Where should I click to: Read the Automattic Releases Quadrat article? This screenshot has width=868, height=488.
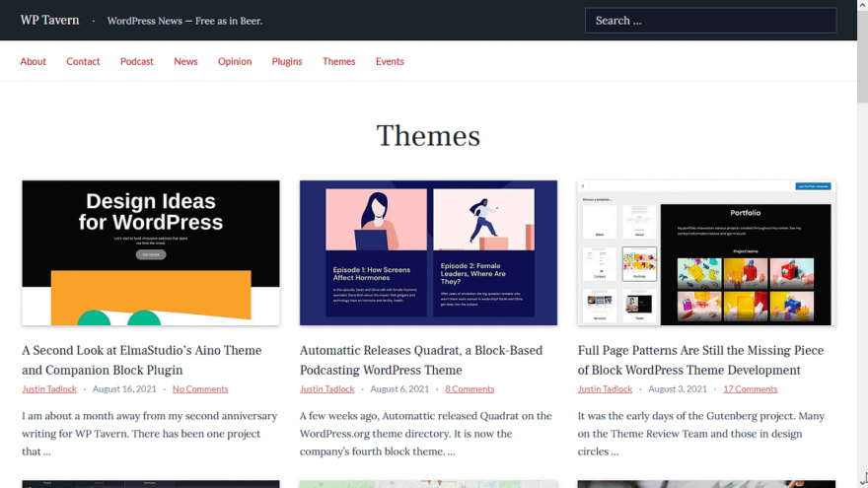(x=421, y=360)
